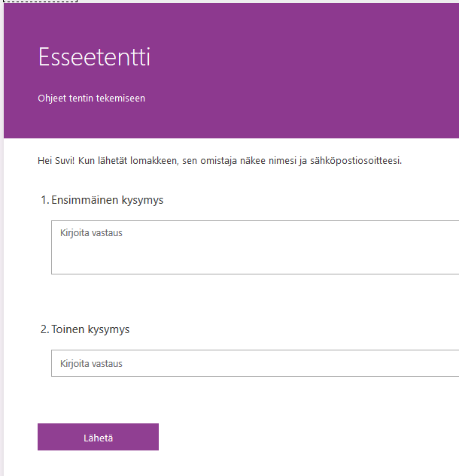Focus the answer field under Toinen kysymys

(254, 363)
